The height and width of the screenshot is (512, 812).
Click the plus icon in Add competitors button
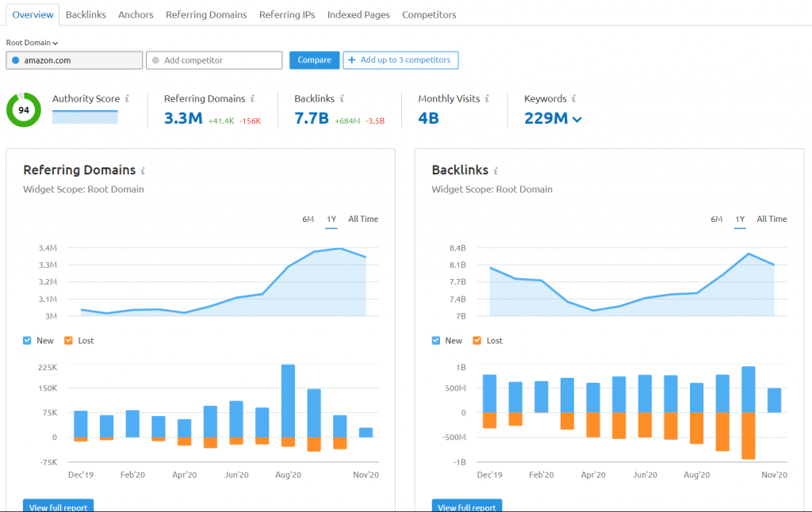pyautogui.click(x=351, y=60)
